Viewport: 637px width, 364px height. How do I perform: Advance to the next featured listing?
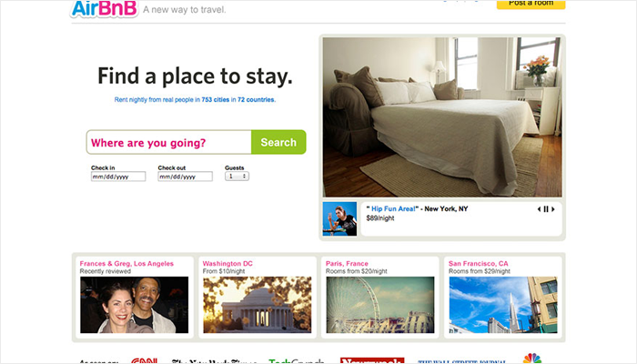(553, 209)
